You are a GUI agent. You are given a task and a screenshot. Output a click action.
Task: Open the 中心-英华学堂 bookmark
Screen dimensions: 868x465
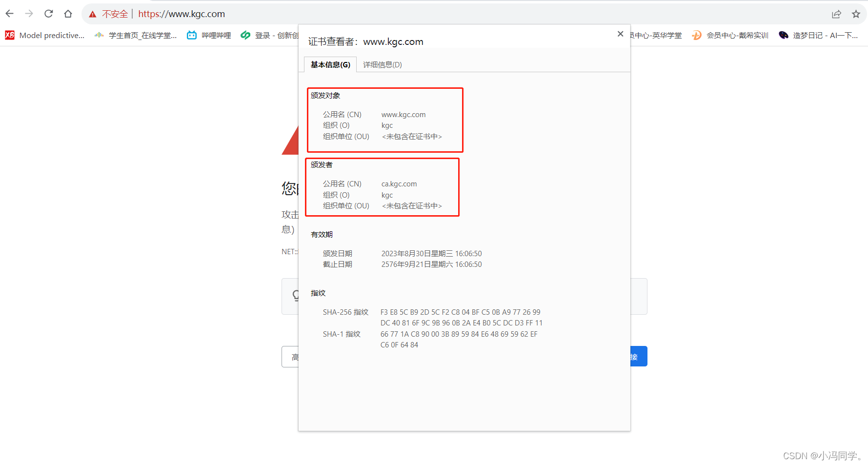[x=656, y=35]
